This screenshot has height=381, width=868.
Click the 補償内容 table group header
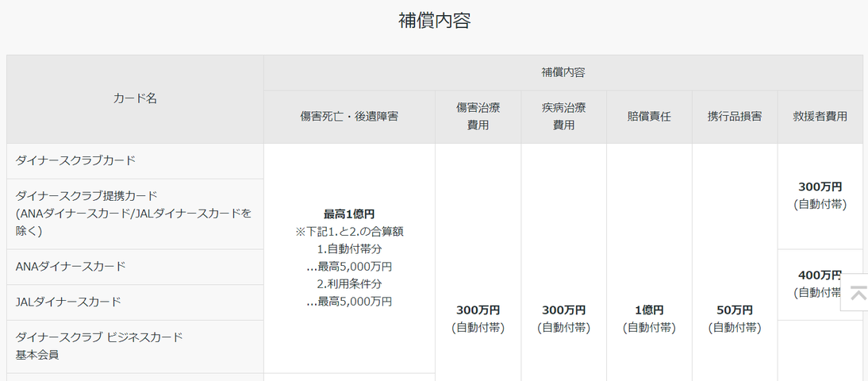point(563,72)
